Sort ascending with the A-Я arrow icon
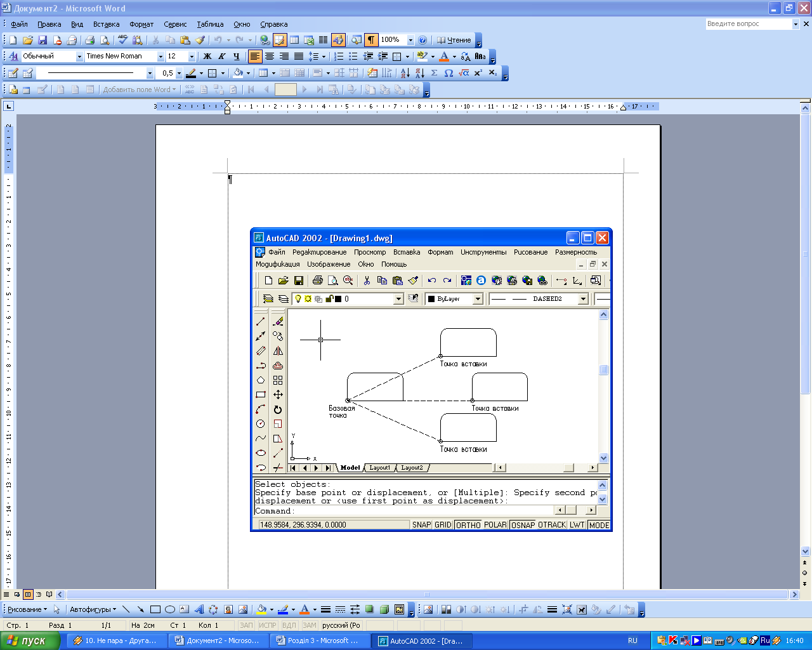The image size is (812, 650). [405, 73]
